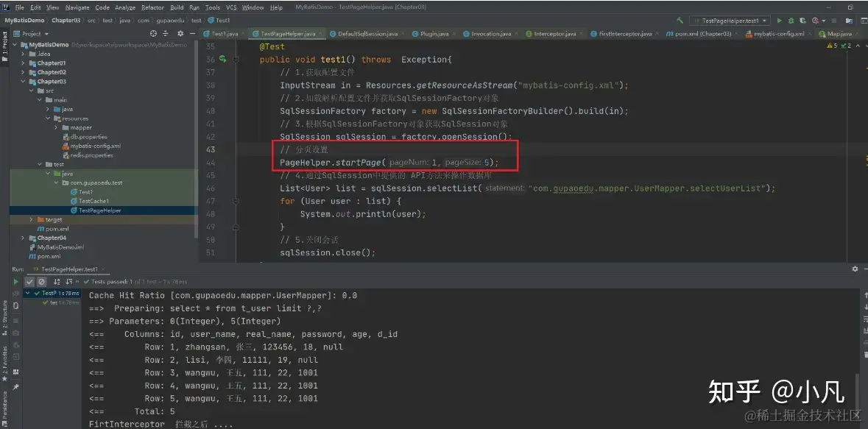
Task: Click the camera dump threads icon in Run sidebar
Action: (16, 332)
